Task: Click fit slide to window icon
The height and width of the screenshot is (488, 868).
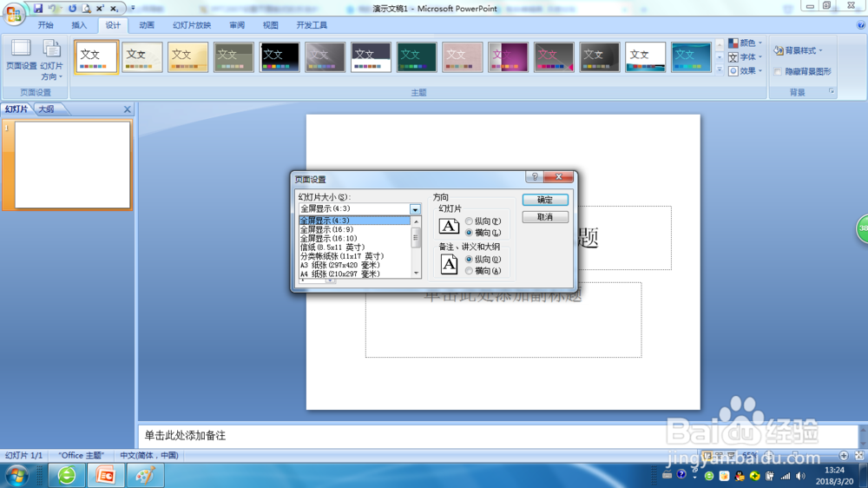Action: 859,455
